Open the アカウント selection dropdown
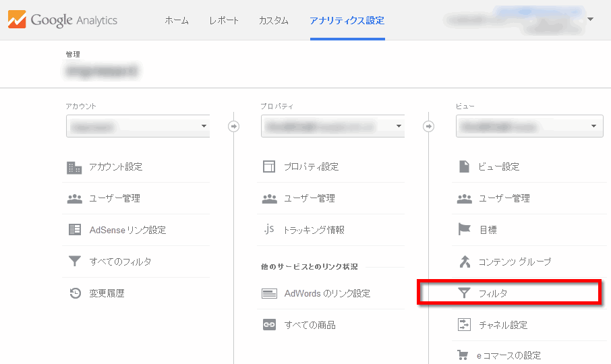This screenshot has width=611, height=364. [x=138, y=126]
